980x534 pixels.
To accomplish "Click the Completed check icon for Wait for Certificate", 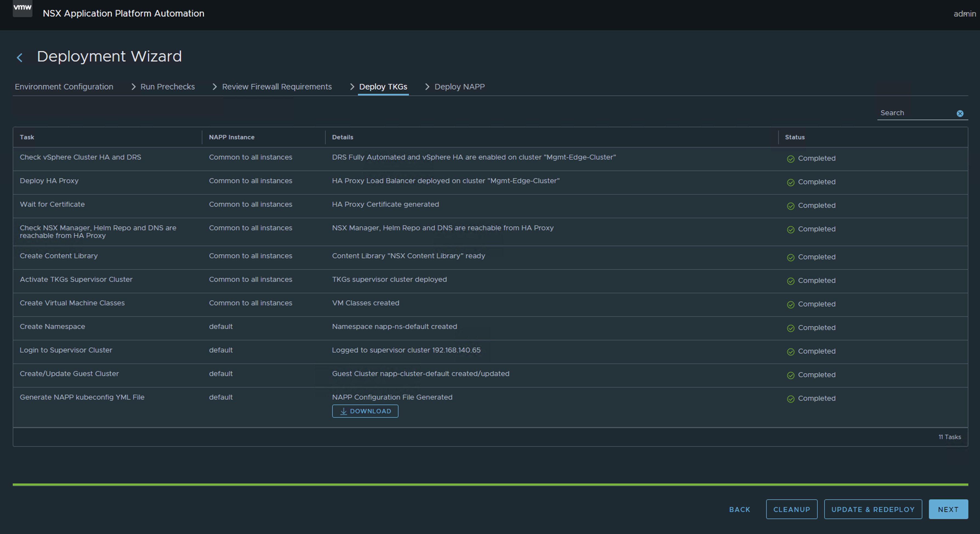I will click(791, 206).
